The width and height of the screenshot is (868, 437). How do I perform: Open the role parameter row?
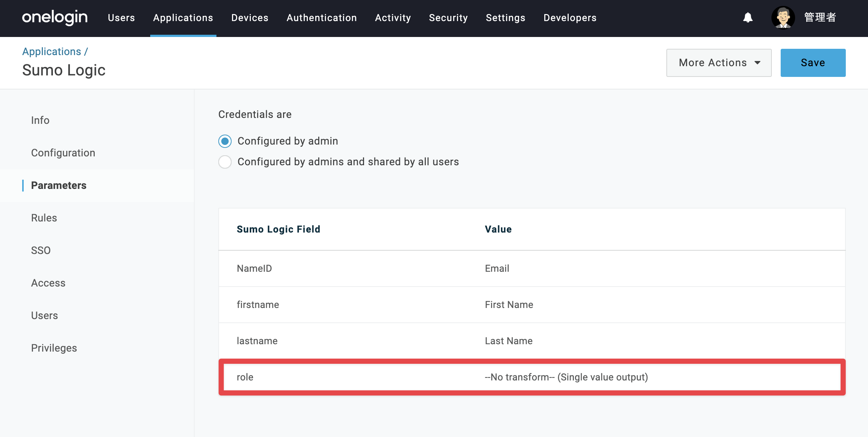click(532, 377)
